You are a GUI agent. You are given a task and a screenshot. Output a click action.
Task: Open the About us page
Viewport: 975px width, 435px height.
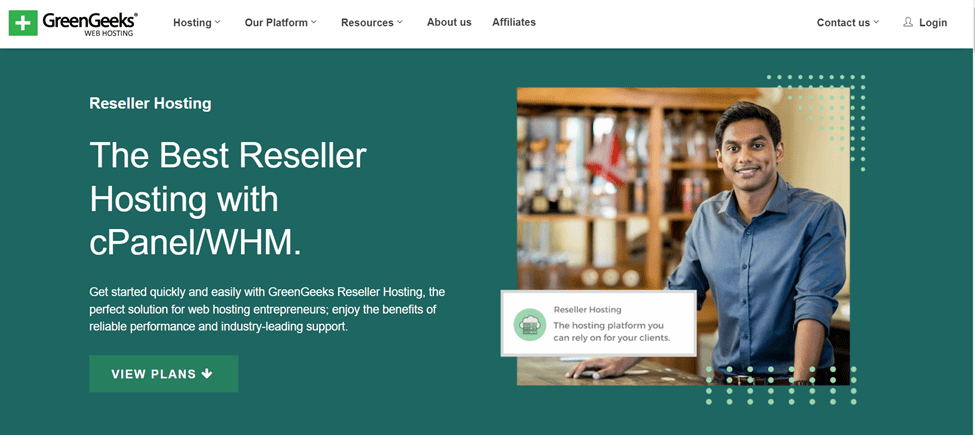(449, 22)
